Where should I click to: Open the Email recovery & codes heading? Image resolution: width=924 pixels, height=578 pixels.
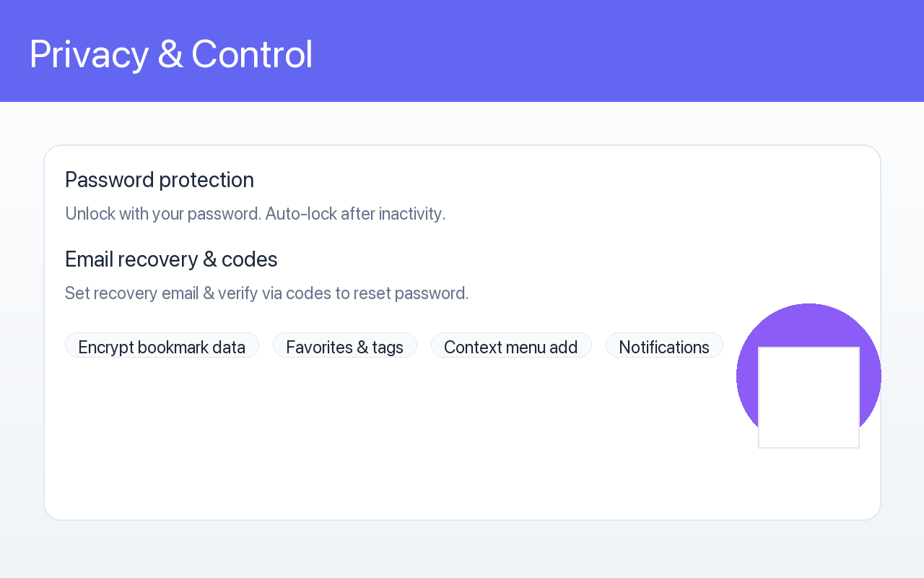pos(171,259)
